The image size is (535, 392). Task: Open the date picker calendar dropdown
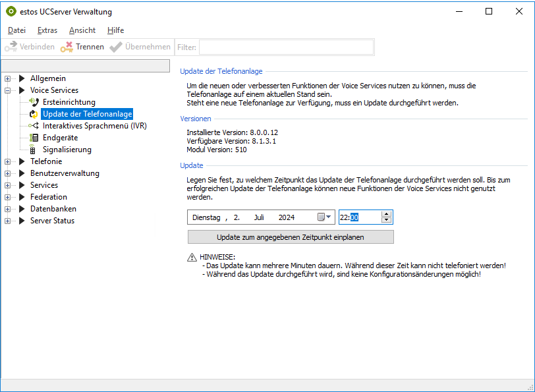[325, 217]
